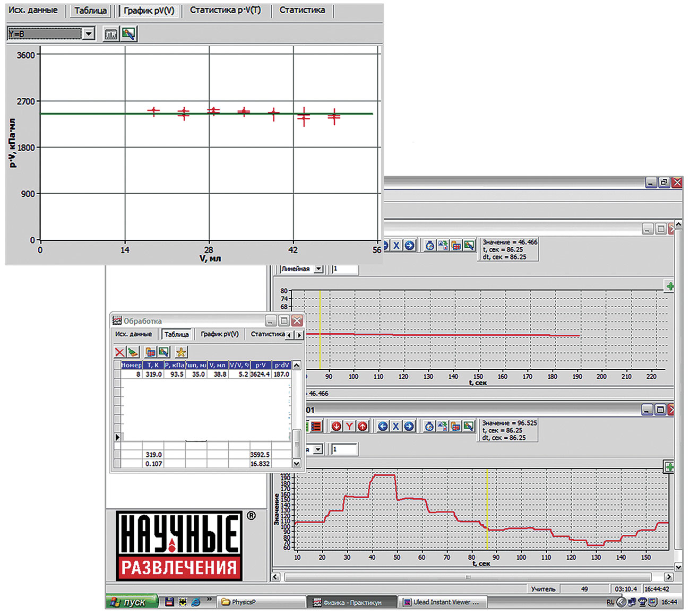
Task: Open the Таблица tab in Обработка window
Action: tap(176, 334)
